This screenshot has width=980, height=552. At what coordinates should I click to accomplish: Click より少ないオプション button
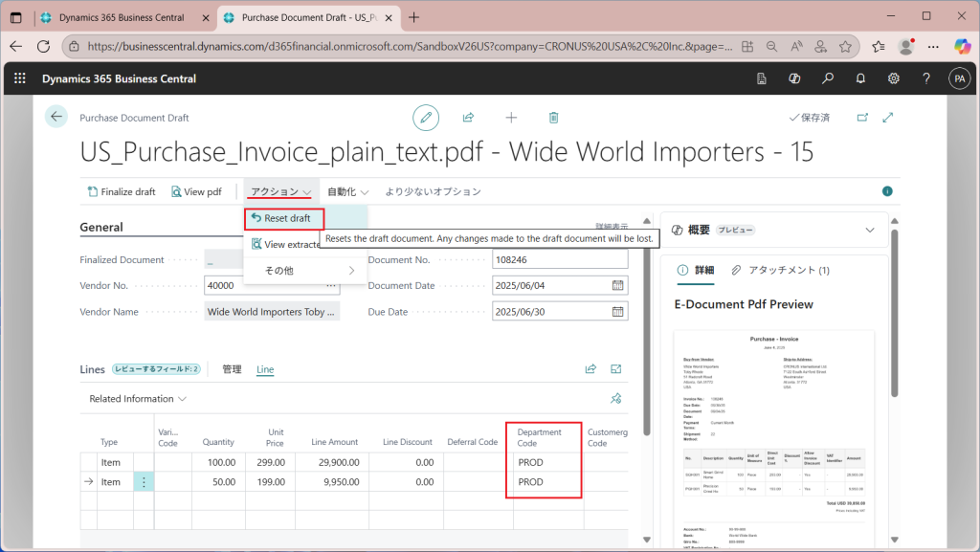click(433, 191)
